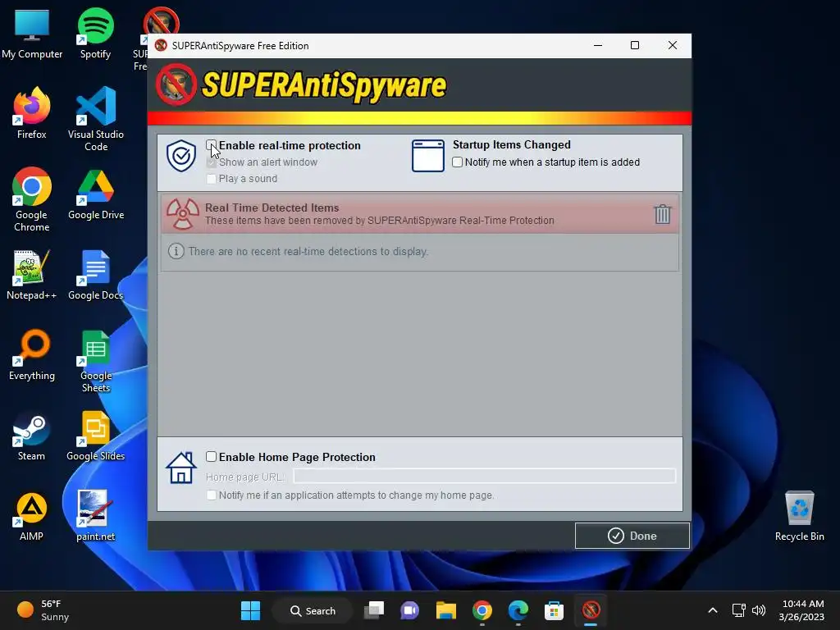The image size is (840, 630).
Task: Click the volume speaker tray icon
Action: [x=759, y=610]
